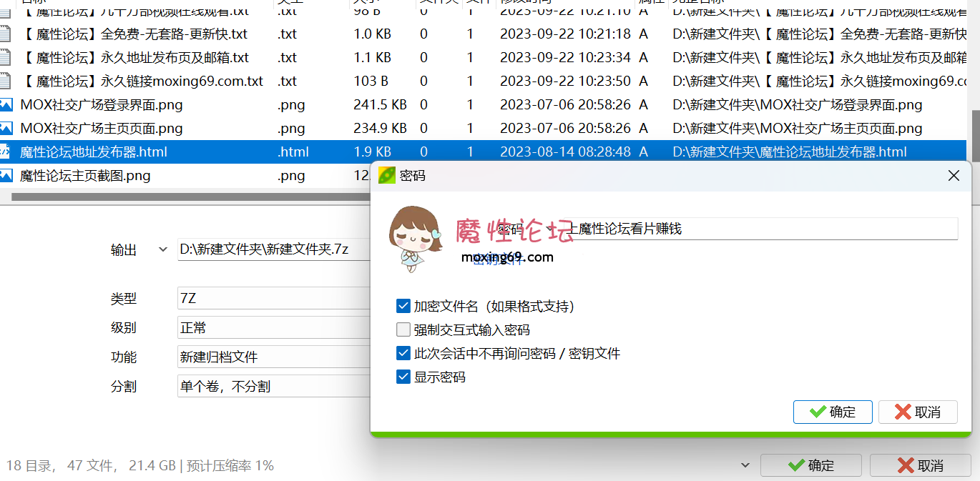The width and height of the screenshot is (980, 481).
Task: Uncheck the 加密文件名 checkbox
Action: (403, 307)
